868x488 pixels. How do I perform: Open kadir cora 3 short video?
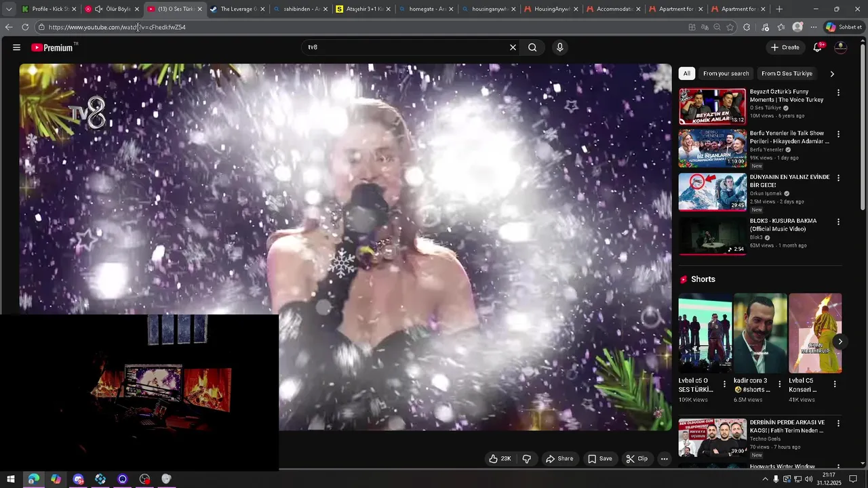[760, 333]
